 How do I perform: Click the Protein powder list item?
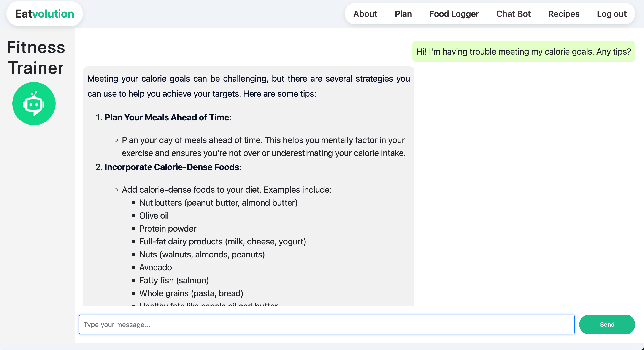coord(168,228)
